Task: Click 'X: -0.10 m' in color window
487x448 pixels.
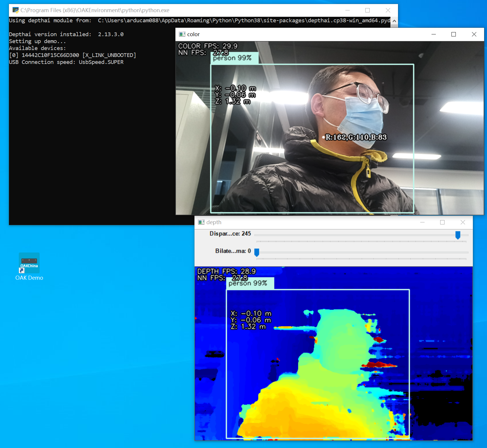Action: click(x=236, y=88)
